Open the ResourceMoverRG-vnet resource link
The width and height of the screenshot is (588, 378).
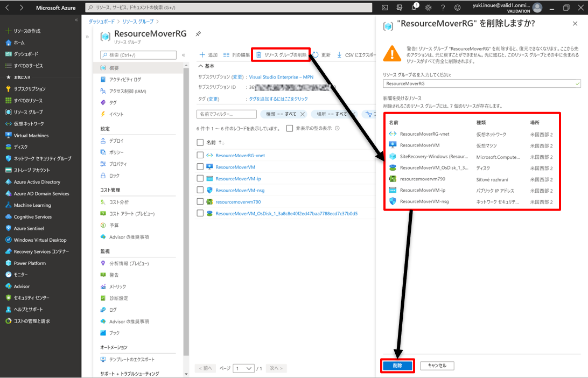[240, 155]
